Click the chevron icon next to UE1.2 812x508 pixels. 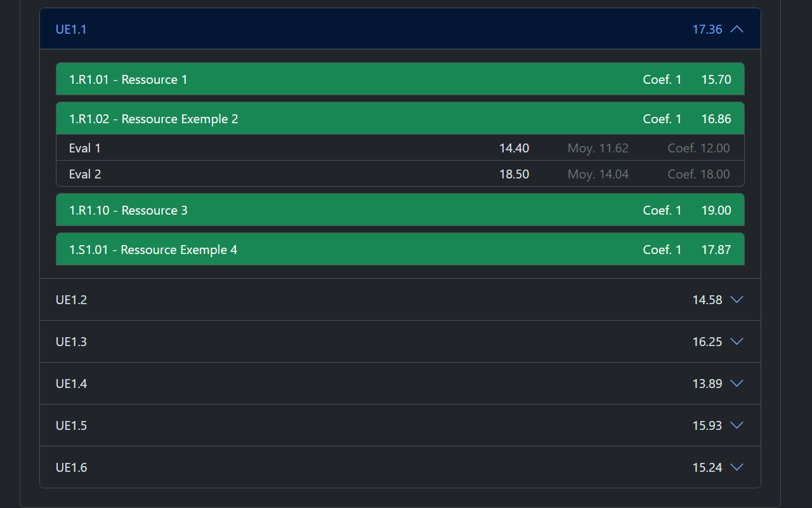[x=737, y=300]
